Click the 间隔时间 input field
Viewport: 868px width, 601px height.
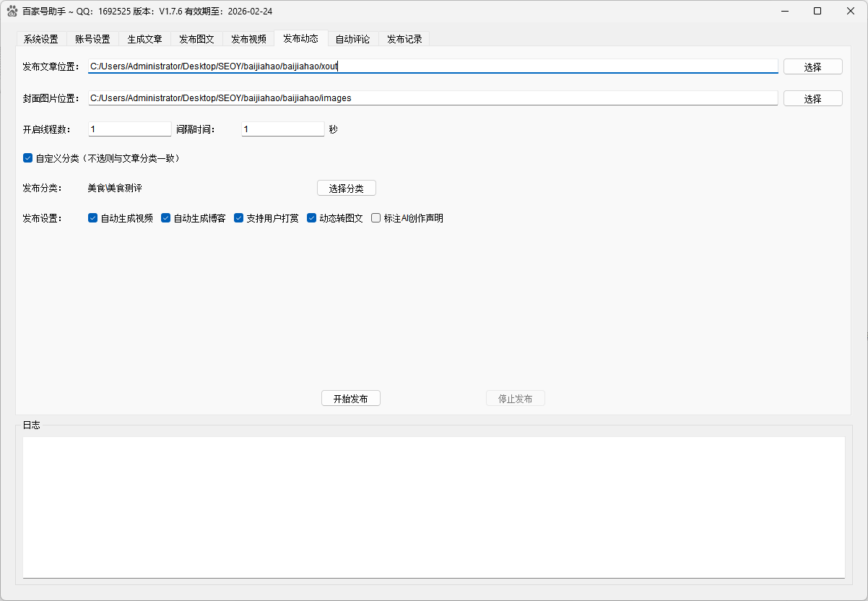pyautogui.click(x=283, y=129)
